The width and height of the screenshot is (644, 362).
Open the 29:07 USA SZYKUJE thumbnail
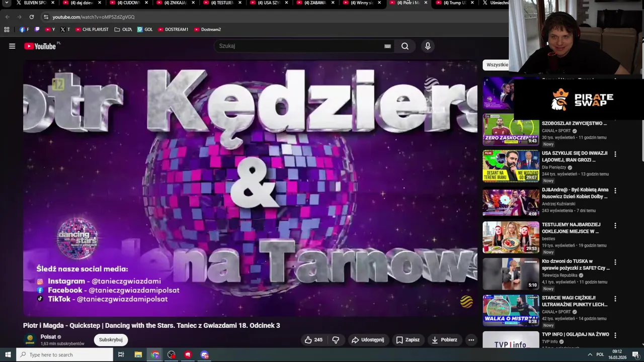[x=511, y=166]
